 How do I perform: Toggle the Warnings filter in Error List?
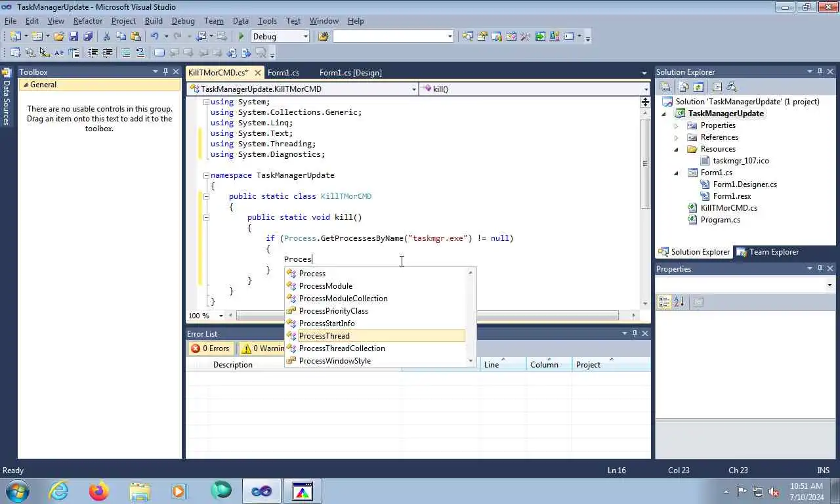click(x=262, y=348)
